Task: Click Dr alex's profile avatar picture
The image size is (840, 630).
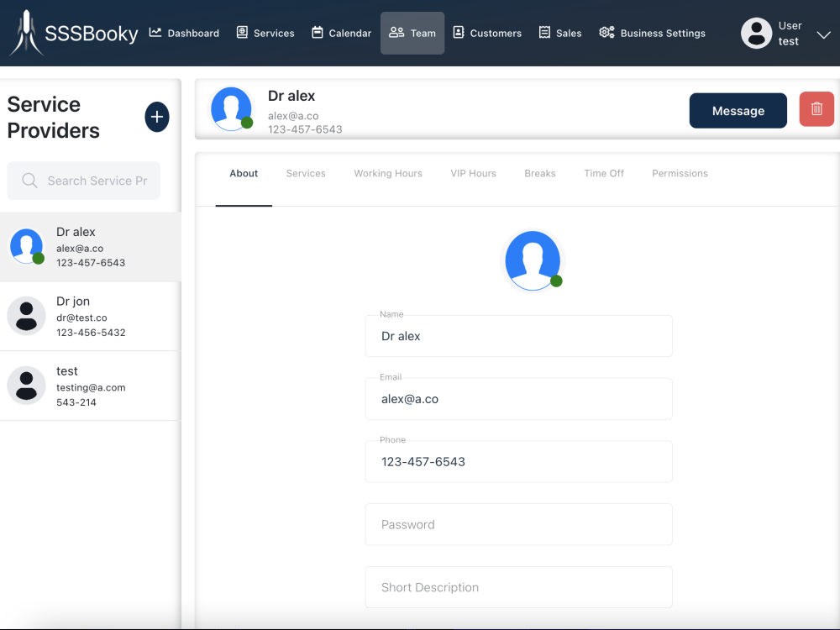Action: [x=533, y=260]
